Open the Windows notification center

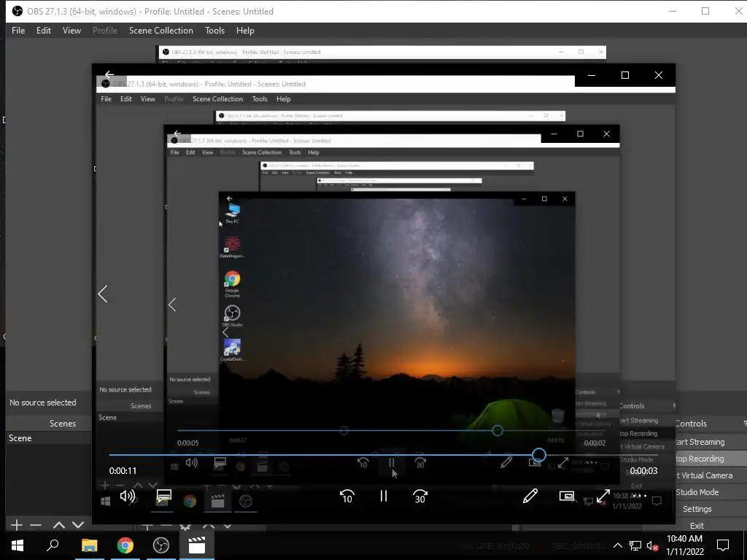click(723, 545)
